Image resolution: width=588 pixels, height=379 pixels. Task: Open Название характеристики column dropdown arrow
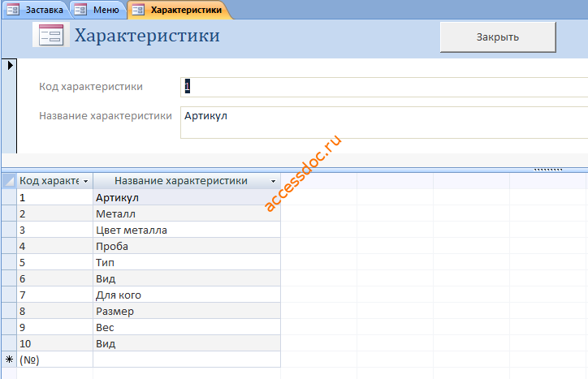[274, 182]
